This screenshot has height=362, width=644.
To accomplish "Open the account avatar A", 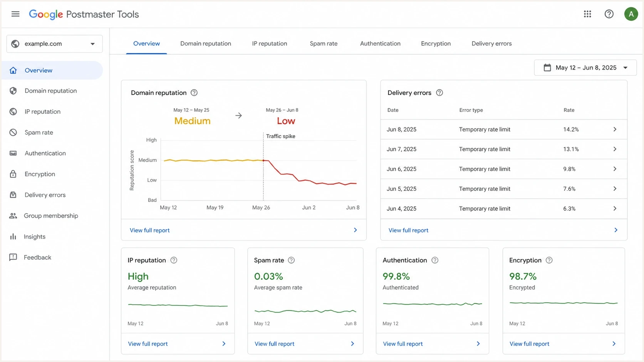I will point(631,14).
